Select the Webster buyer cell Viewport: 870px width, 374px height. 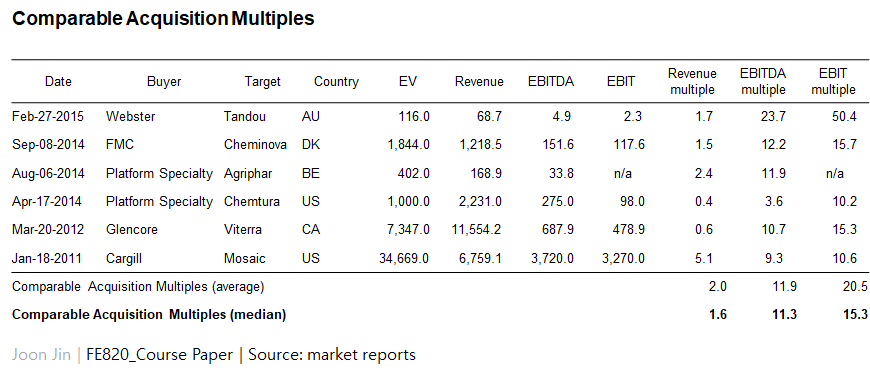click(x=130, y=117)
